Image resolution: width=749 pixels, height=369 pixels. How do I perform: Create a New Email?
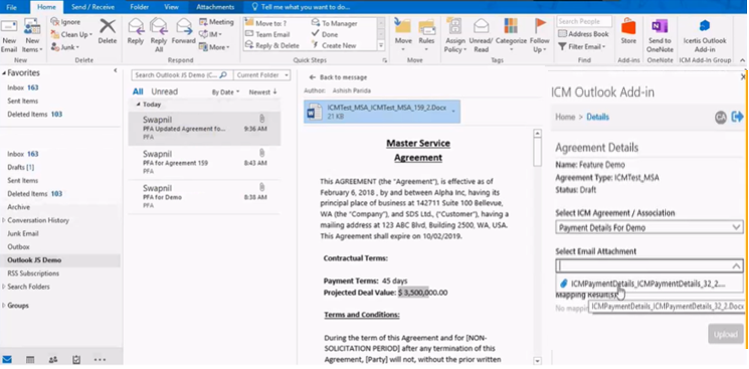(x=9, y=36)
